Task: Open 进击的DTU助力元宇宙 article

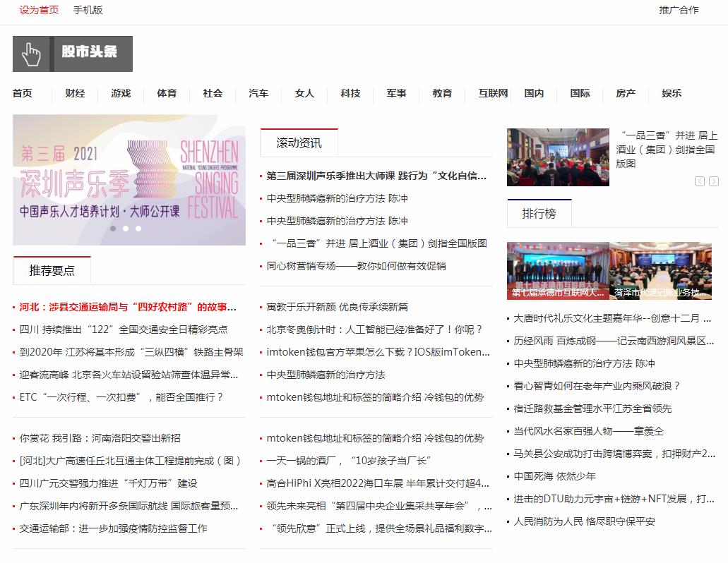Action: pyautogui.click(x=614, y=499)
